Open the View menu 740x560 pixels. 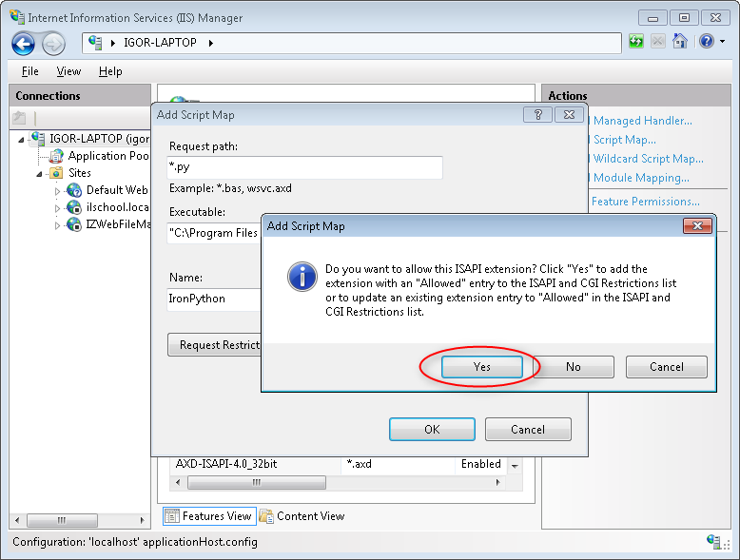point(68,71)
